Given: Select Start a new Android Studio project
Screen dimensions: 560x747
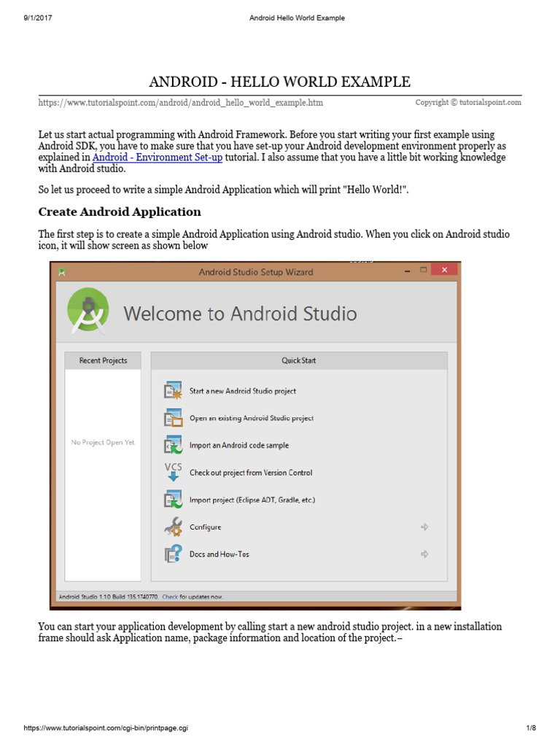Looking at the screenshot, I should (242, 391).
